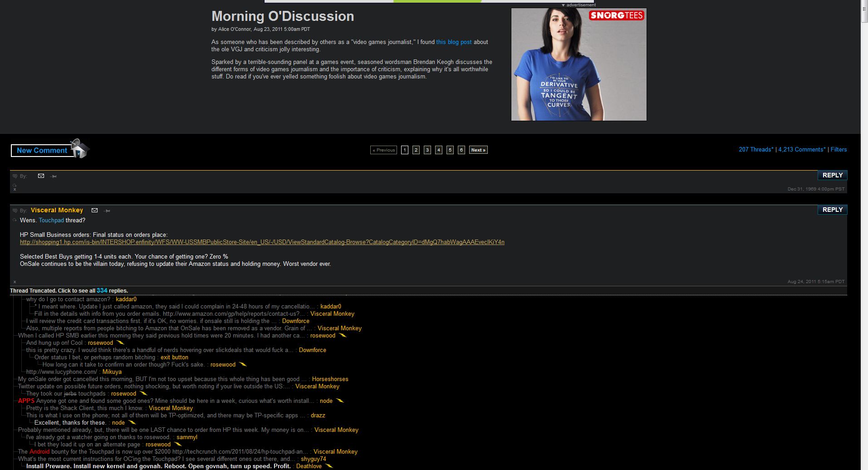Open reply 'Pretty is the Shack Client, this much I know'
This screenshot has height=470, width=868.
(x=85, y=408)
